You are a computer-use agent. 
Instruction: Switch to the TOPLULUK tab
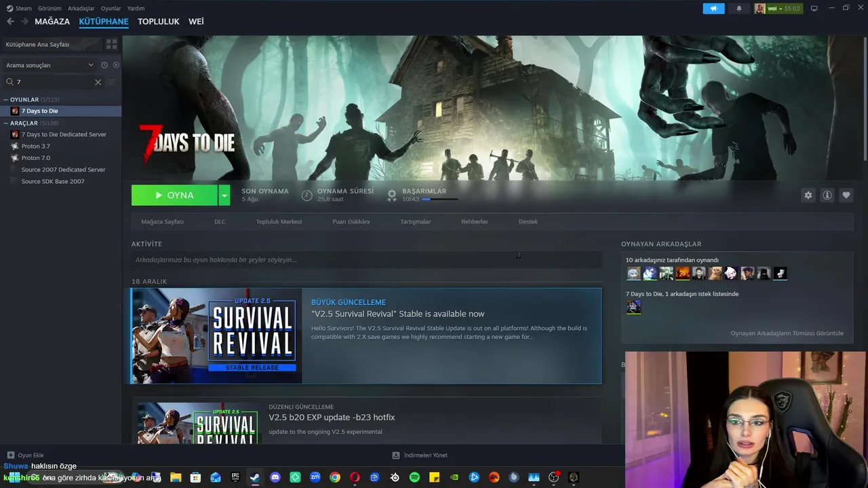tap(159, 22)
